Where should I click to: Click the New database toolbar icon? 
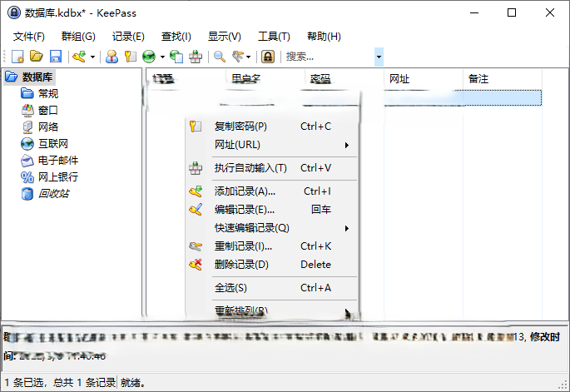pyautogui.click(x=17, y=57)
